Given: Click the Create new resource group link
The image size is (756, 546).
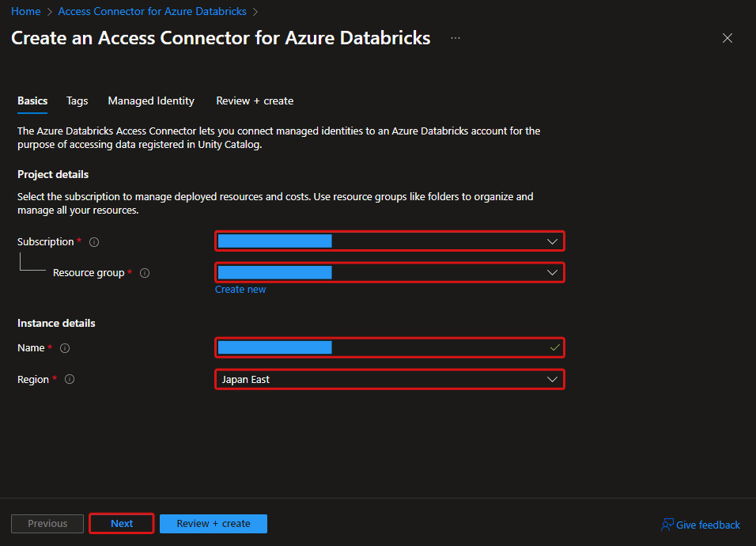Looking at the screenshot, I should [x=240, y=290].
